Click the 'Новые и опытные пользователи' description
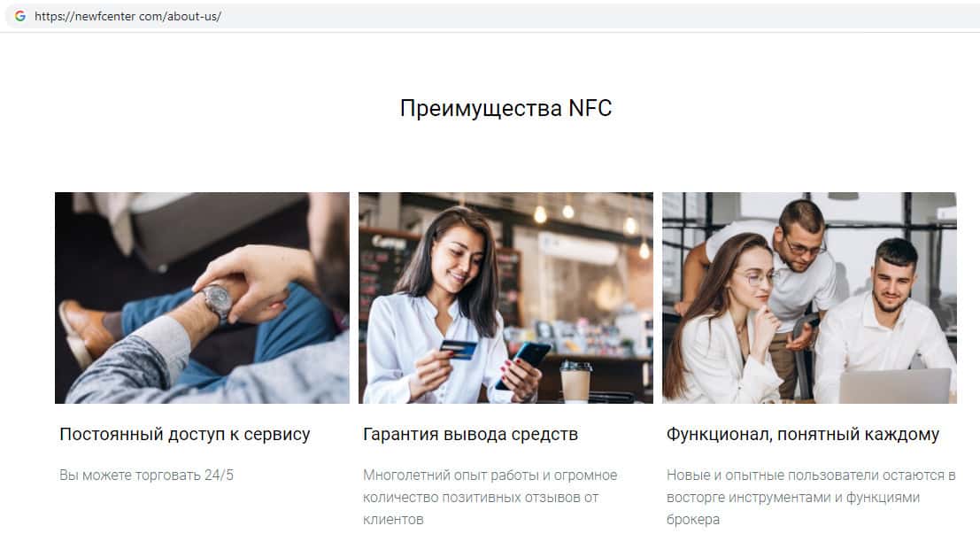This screenshot has height=557, width=980. point(811,497)
